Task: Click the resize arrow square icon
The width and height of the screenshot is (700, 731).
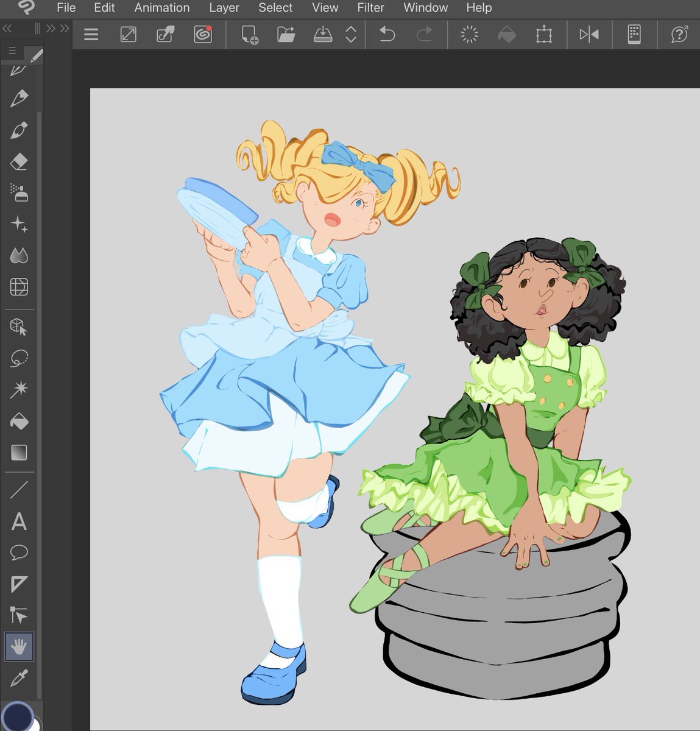Action: click(x=129, y=35)
